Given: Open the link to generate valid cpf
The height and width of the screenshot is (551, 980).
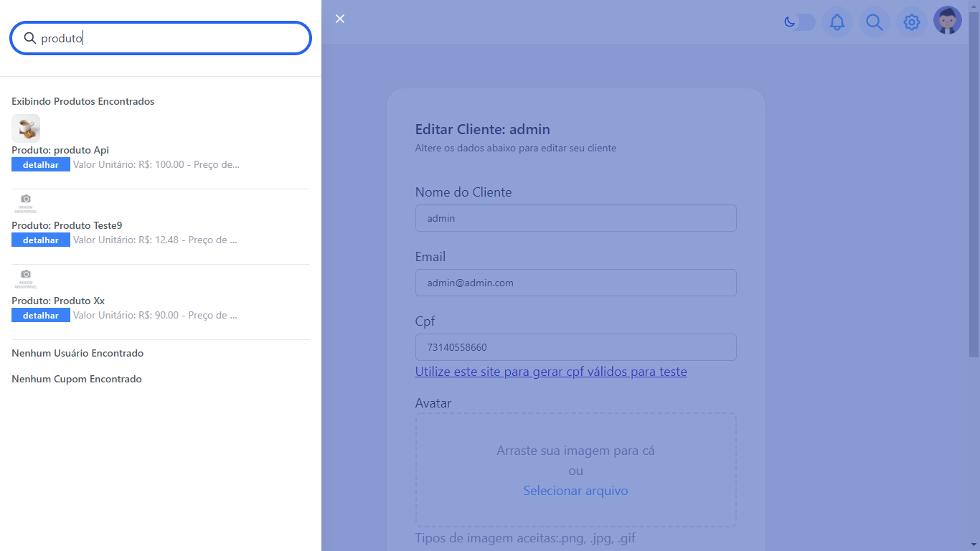Looking at the screenshot, I should click(x=551, y=372).
